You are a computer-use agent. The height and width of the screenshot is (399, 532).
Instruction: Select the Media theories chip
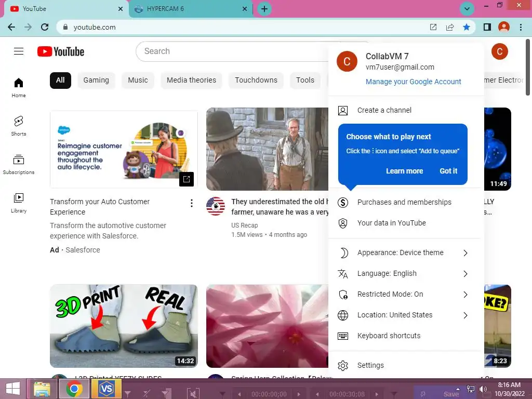(191, 81)
